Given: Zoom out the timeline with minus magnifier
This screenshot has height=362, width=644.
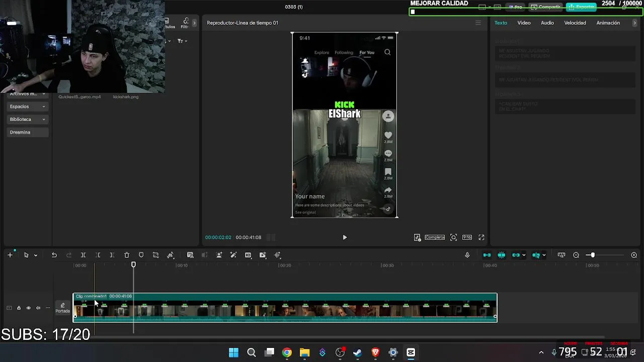Looking at the screenshot, I should click(576, 255).
